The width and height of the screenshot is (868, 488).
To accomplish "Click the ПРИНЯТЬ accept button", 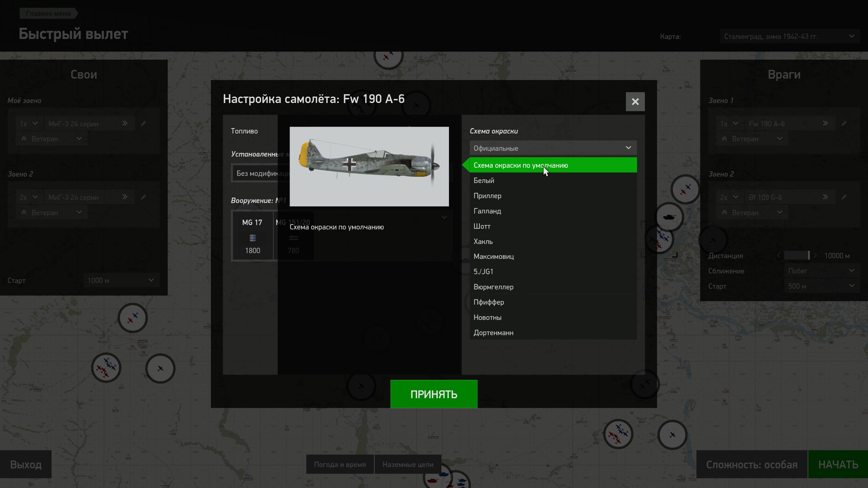I will click(x=434, y=394).
